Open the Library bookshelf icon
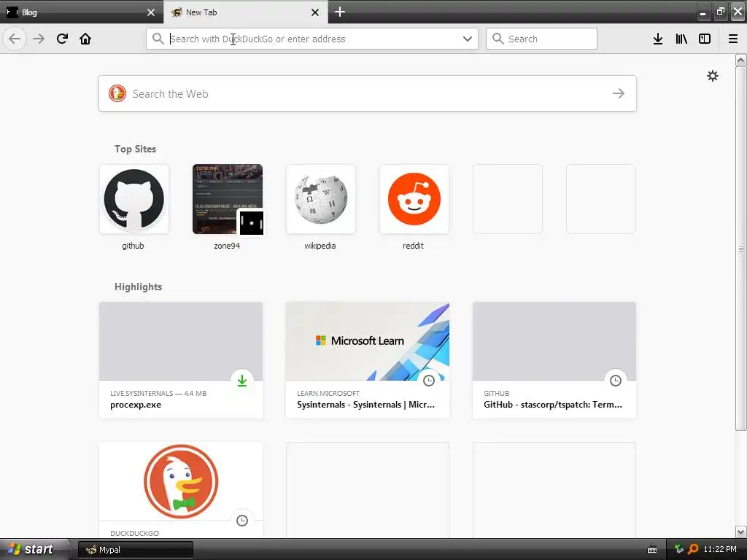Screen dimensions: 747x560 pyautogui.click(x=681, y=39)
